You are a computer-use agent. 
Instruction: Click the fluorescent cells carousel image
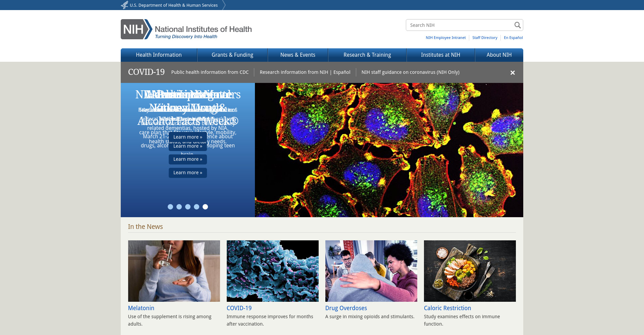[x=389, y=150]
